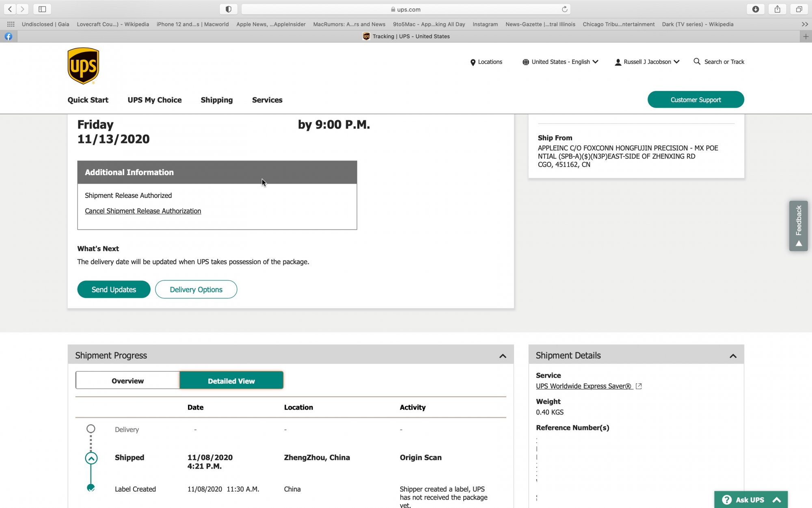Image resolution: width=812 pixels, height=508 pixels.
Task: Select the 'Origin Scan' activity text
Action: pos(421,458)
